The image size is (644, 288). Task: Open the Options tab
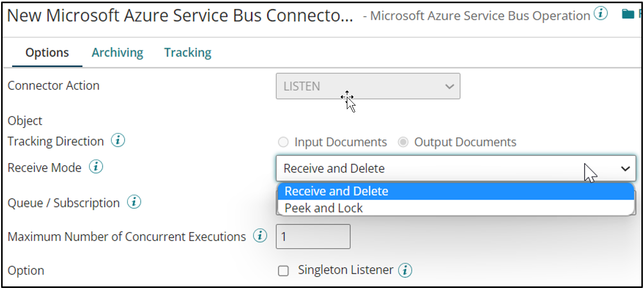(x=47, y=53)
